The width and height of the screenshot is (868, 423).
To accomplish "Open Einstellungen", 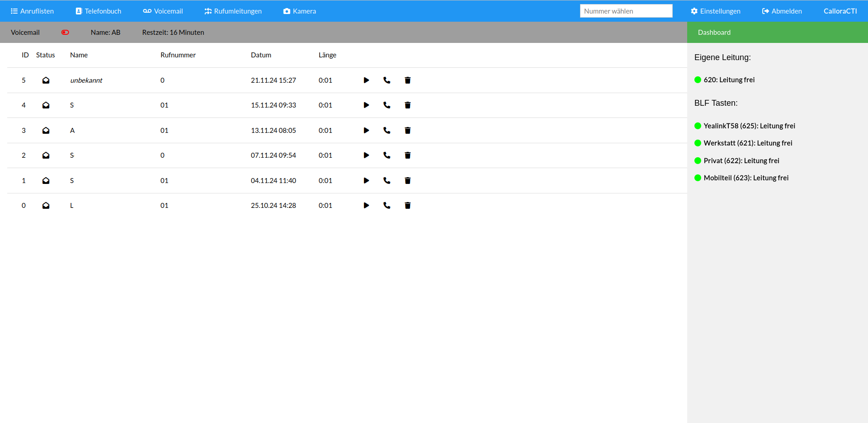I will point(716,11).
